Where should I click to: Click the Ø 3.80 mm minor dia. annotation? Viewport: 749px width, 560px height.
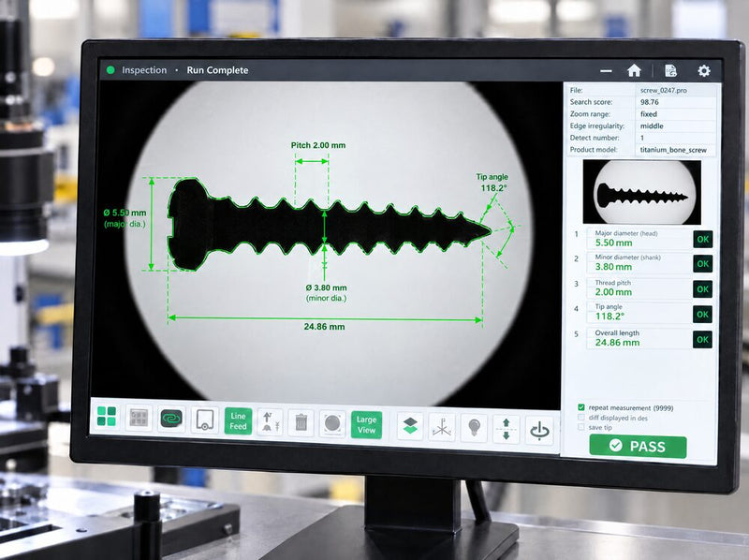pyautogui.click(x=326, y=292)
